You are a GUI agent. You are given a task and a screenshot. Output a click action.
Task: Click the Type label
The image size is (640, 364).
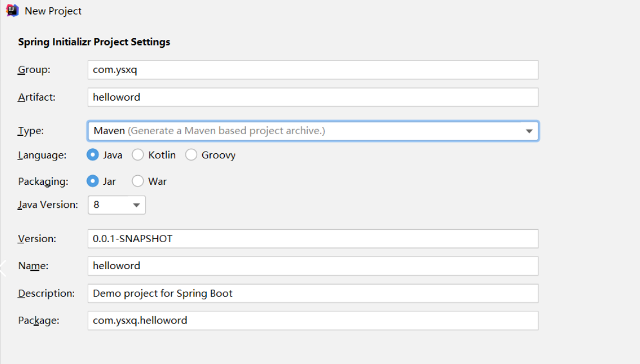(x=31, y=131)
